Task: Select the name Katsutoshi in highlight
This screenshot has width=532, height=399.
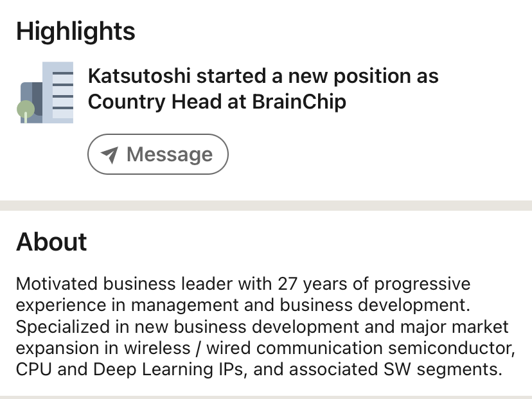Action: 139,76
